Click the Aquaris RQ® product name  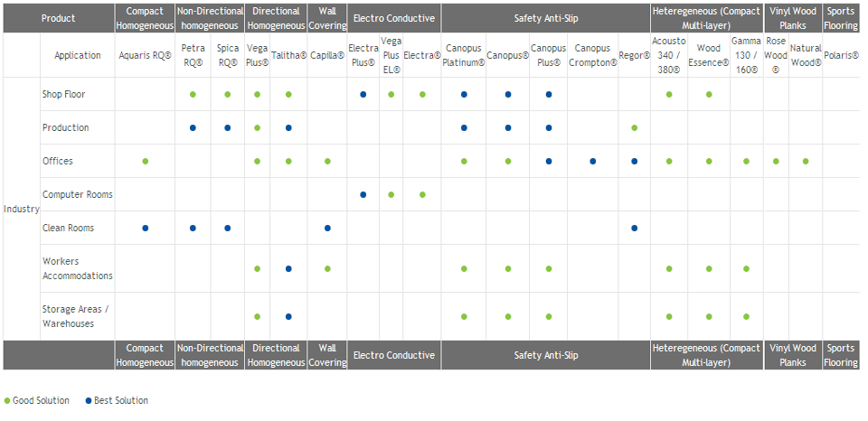(x=145, y=55)
